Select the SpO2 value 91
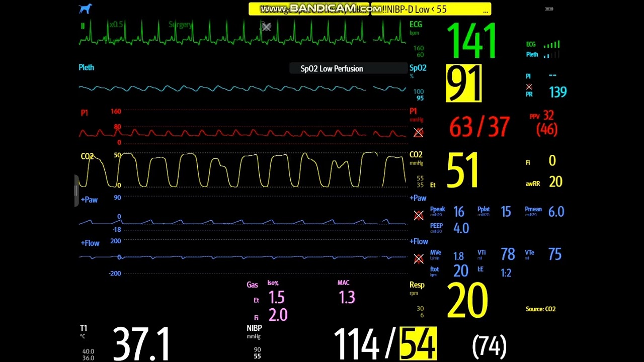 pyautogui.click(x=463, y=83)
